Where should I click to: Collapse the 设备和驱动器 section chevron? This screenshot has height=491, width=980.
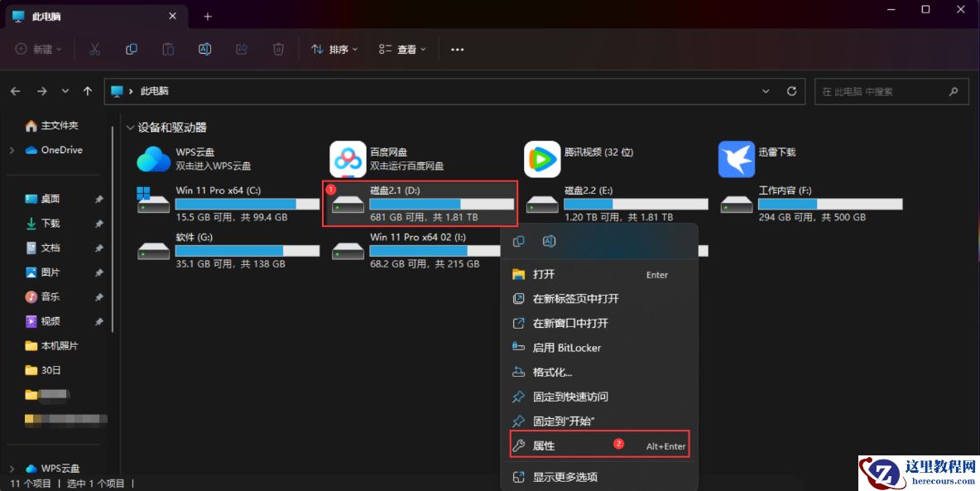[130, 127]
